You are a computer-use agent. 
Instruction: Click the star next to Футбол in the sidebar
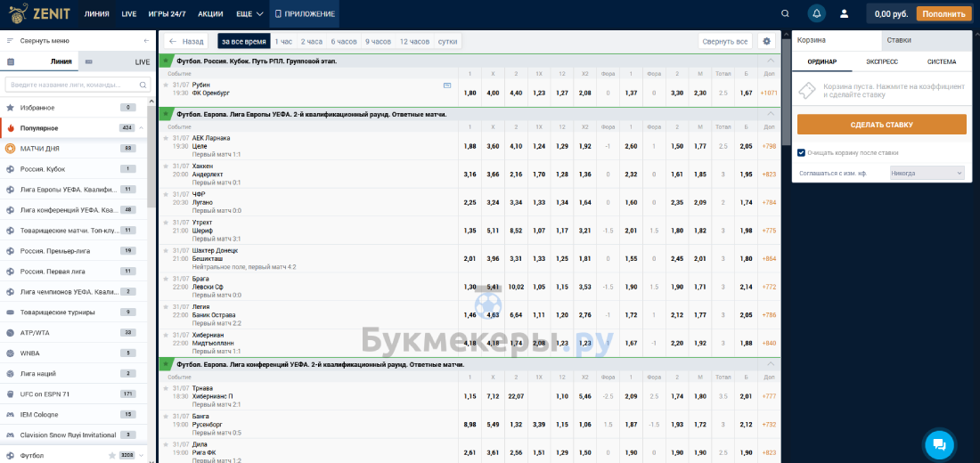(112, 456)
